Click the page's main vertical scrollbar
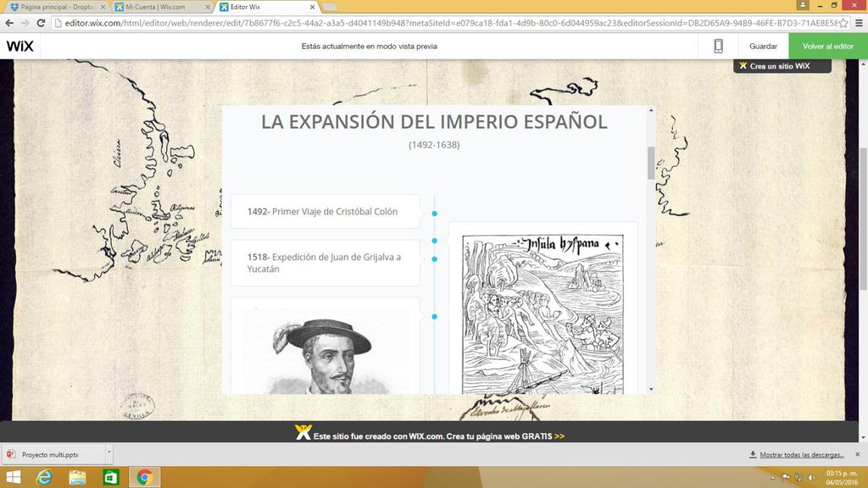Screen dimensions: 868x488 click(x=863, y=219)
